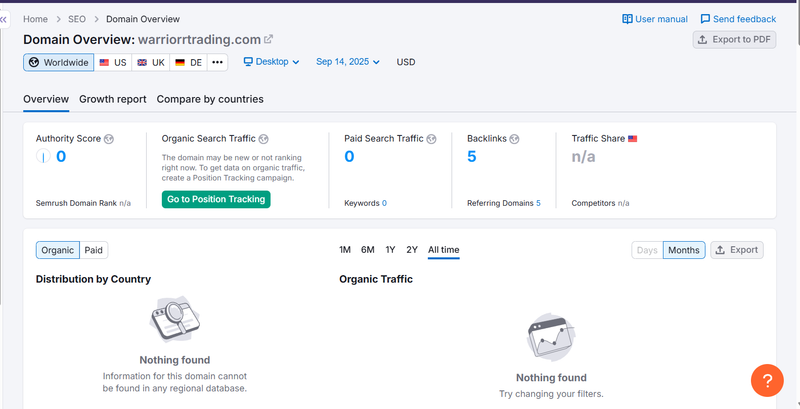Click the Traffic Share n/a value

coord(584,157)
